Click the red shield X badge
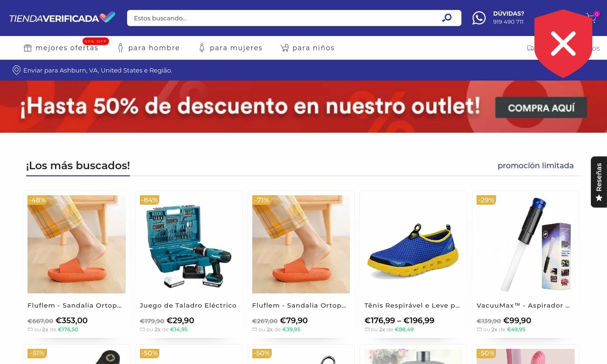The height and width of the screenshot is (364, 607). coord(563,43)
